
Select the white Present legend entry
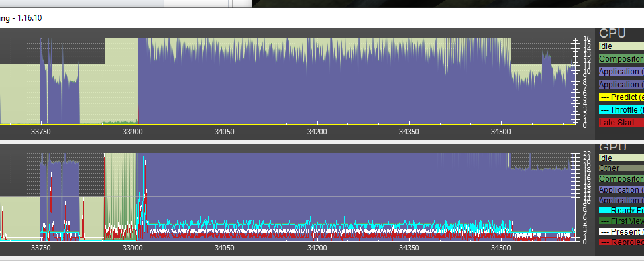(x=621, y=232)
